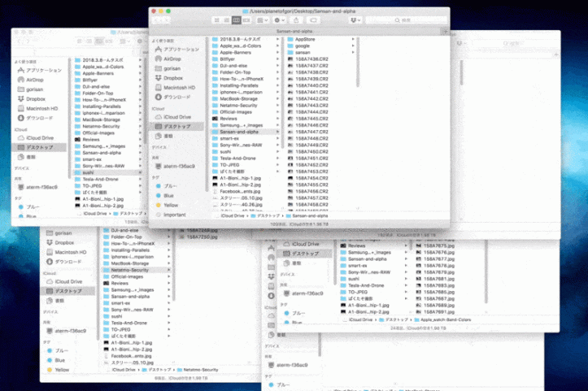Viewport: 588px width, 391px height.
Task: Open iCloud Drive in front window sidebar
Action: click(x=173, y=117)
